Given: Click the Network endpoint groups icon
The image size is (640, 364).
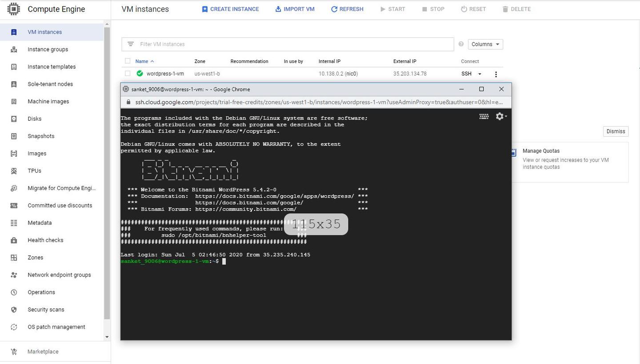Looking at the screenshot, I should (x=14, y=274).
